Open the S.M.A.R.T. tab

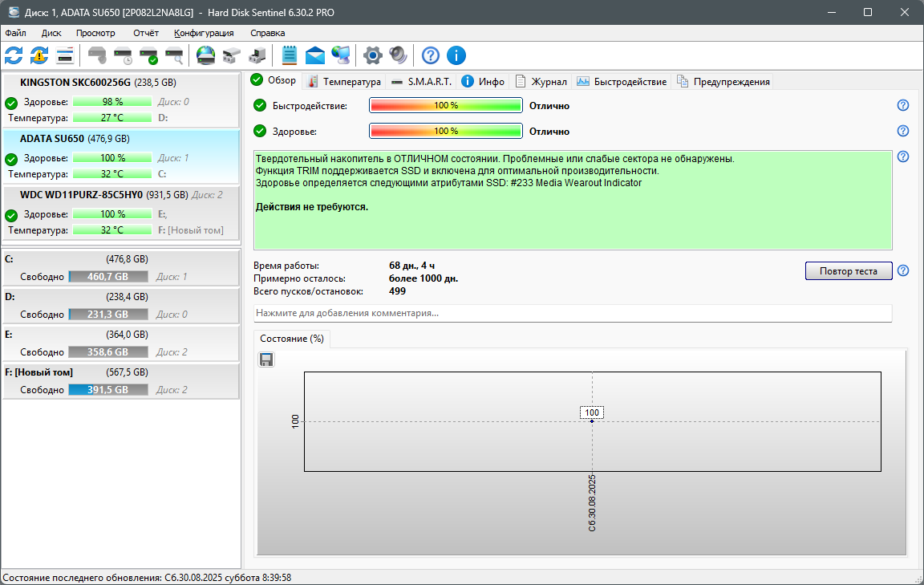[421, 81]
